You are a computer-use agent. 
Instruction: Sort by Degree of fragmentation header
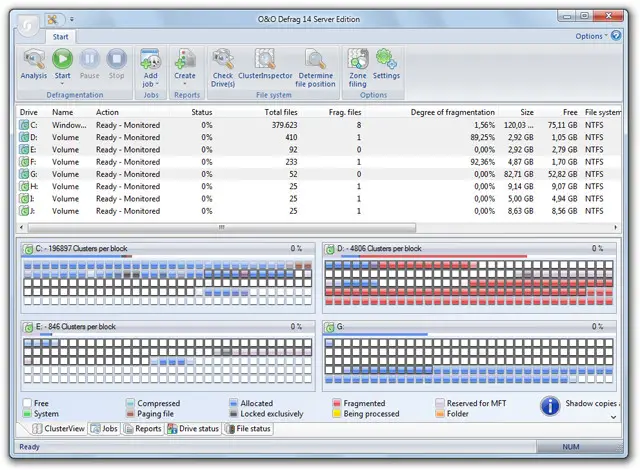click(x=453, y=112)
